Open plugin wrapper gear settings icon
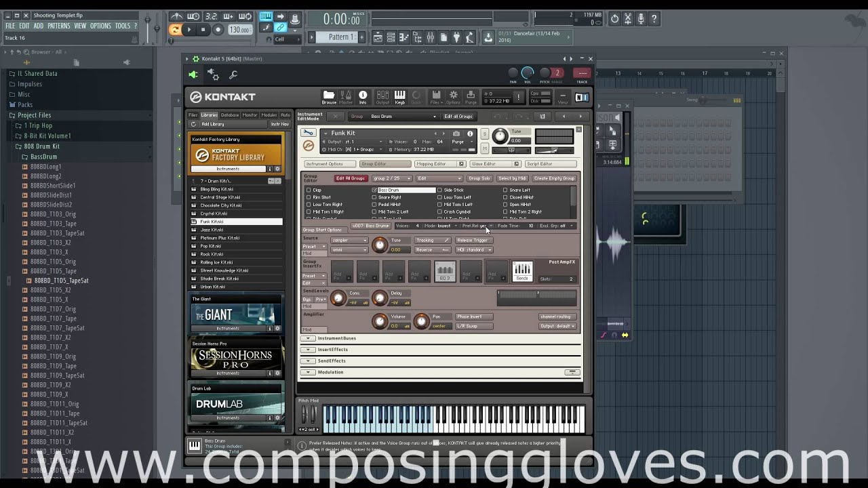 click(x=213, y=75)
